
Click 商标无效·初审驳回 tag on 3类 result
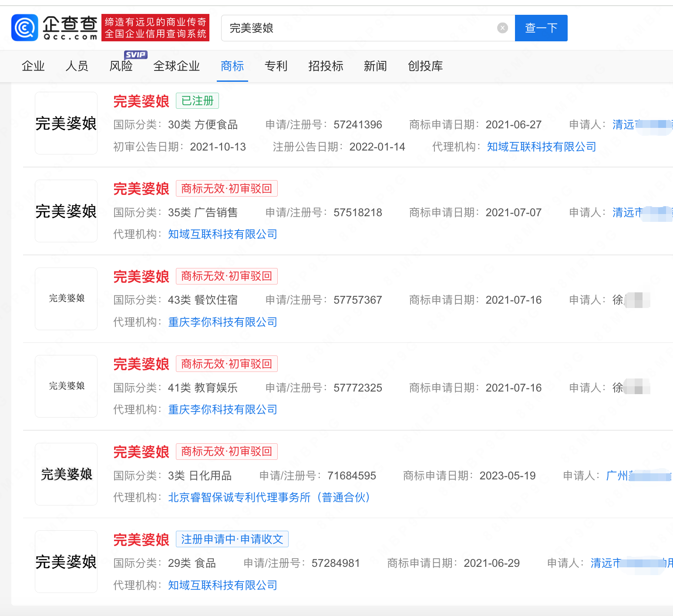(227, 452)
